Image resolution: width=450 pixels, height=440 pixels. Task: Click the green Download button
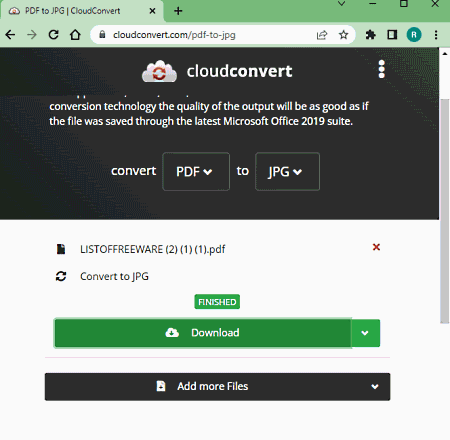(203, 333)
